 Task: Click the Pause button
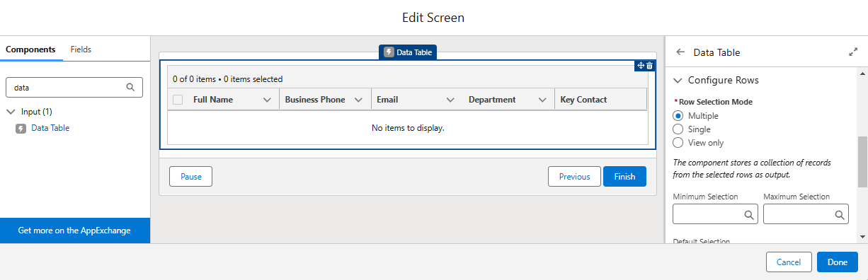(x=191, y=177)
